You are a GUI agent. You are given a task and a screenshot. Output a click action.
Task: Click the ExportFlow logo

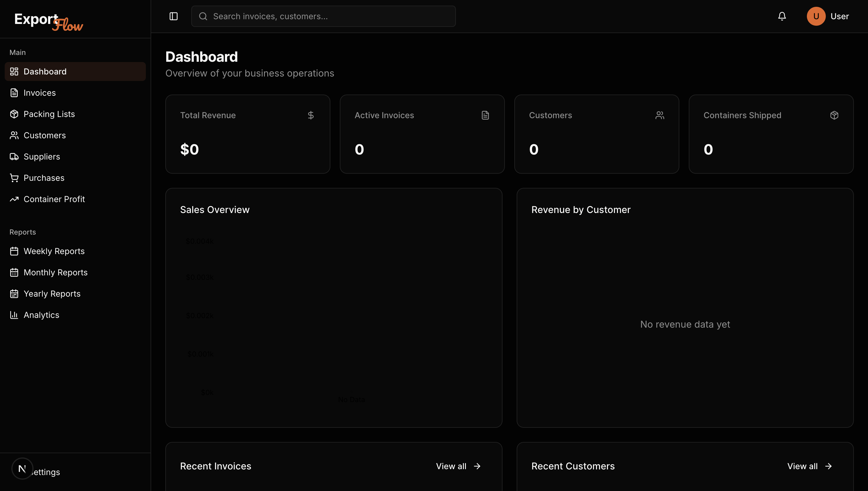coord(49,22)
